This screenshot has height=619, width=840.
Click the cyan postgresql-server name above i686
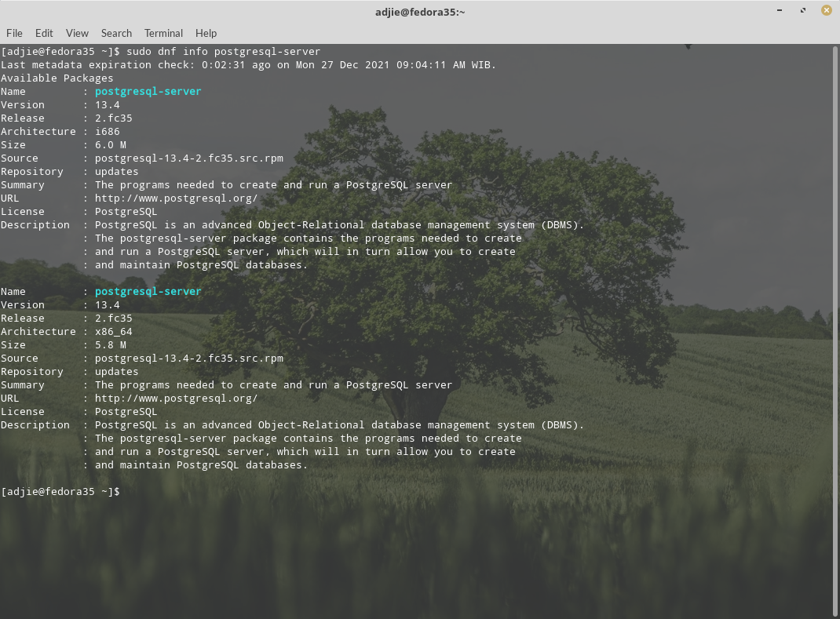click(x=148, y=92)
